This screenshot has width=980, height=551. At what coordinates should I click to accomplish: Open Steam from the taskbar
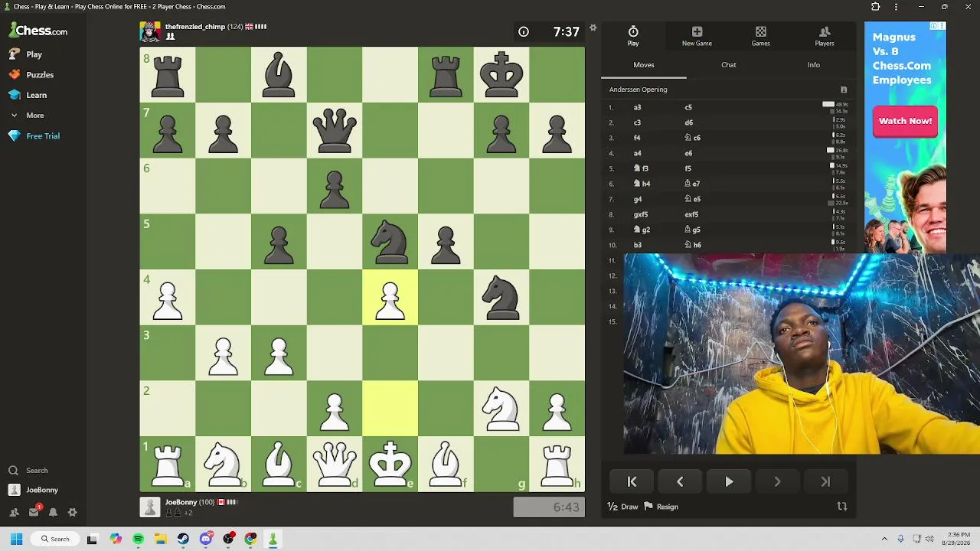click(x=183, y=539)
